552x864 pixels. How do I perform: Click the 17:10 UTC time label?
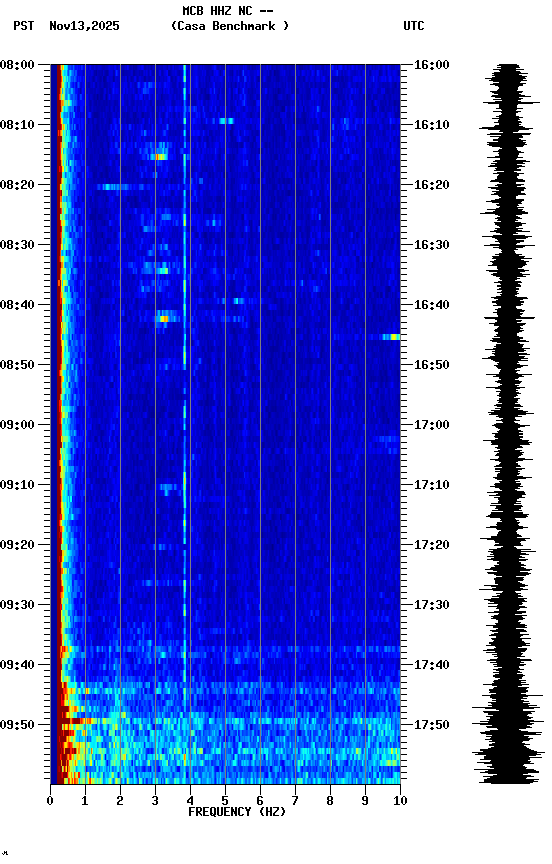pyautogui.click(x=432, y=485)
